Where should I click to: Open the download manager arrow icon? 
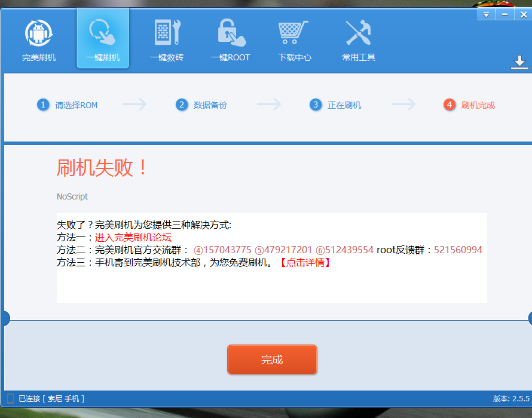coord(519,62)
